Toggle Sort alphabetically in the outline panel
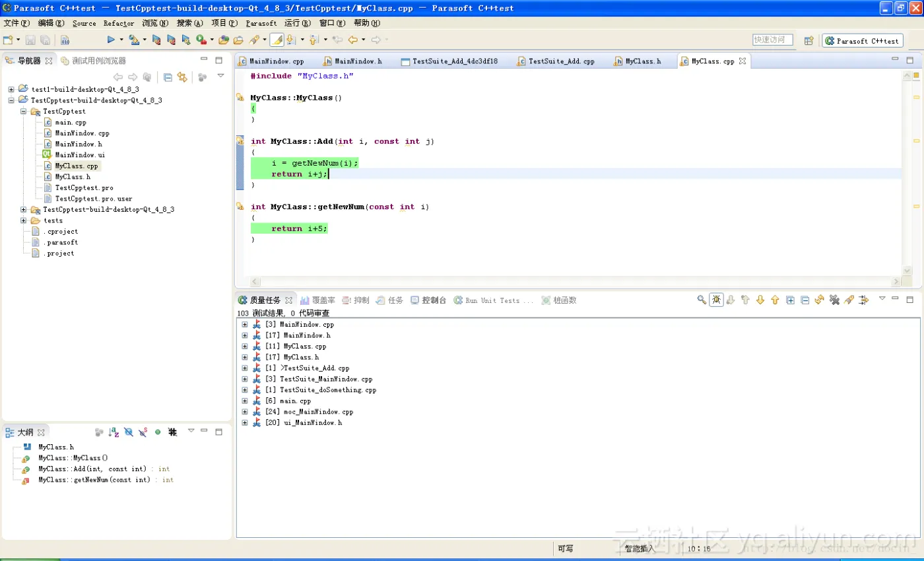924x561 pixels. (x=114, y=432)
